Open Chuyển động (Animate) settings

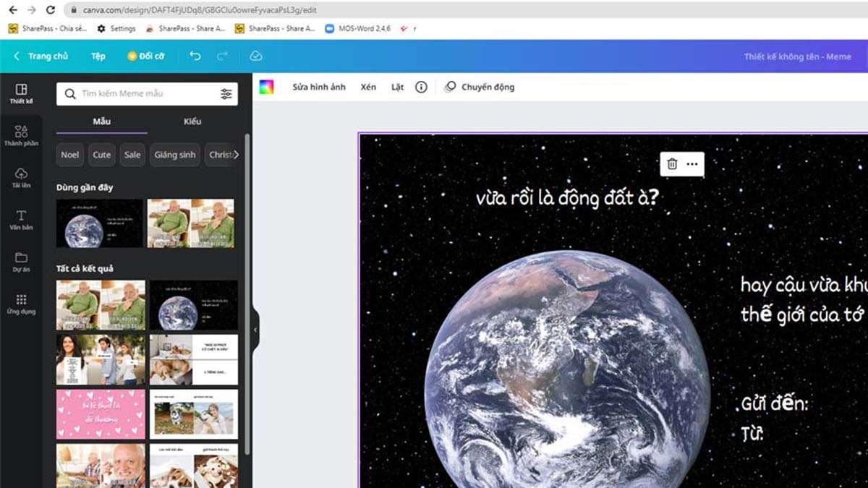point(481,87)
